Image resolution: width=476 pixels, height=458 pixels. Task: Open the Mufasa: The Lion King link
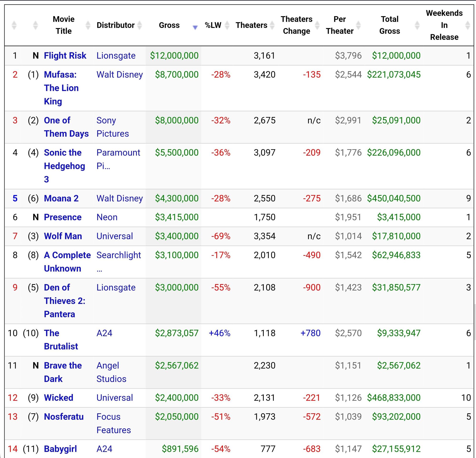pyautogui.click(x=61, y=88)
